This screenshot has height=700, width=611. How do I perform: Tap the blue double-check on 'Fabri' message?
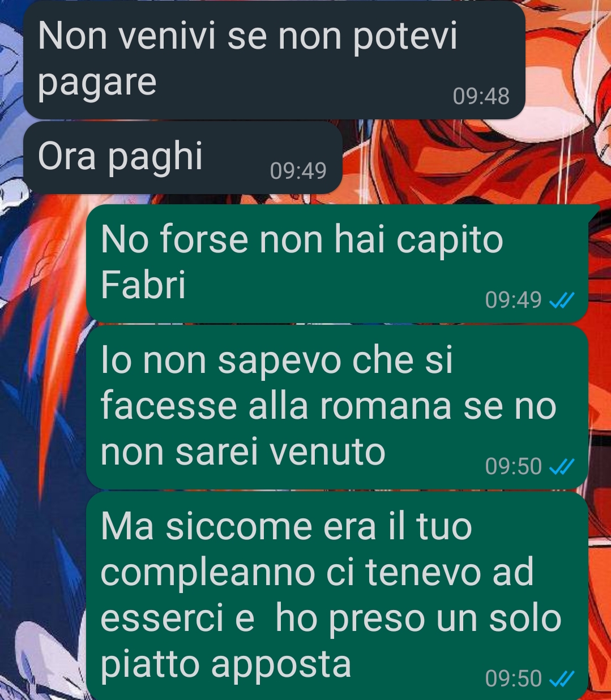pos(562,300)
